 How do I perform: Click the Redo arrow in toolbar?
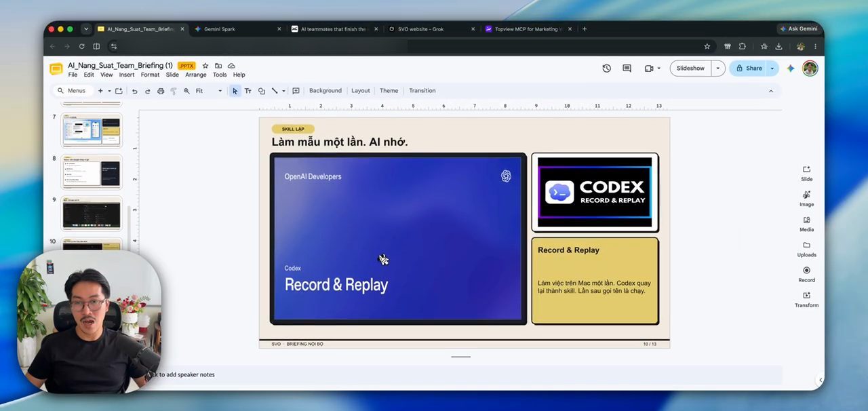tap(147, 91)
